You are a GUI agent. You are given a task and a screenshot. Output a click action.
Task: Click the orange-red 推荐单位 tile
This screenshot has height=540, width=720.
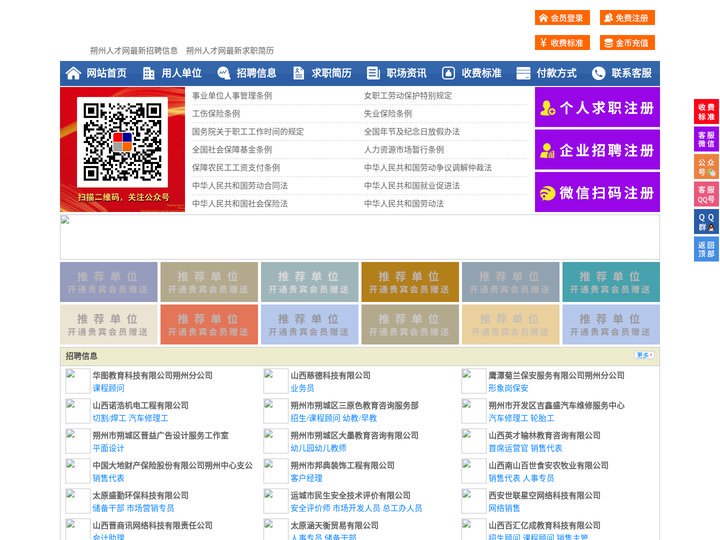[209, 324]
